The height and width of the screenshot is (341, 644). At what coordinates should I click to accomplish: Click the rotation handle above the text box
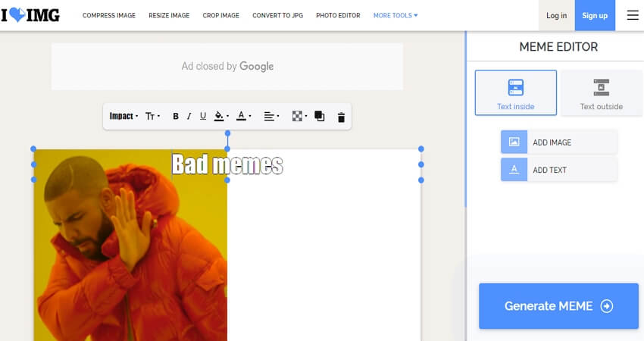(x=227, y=133)
